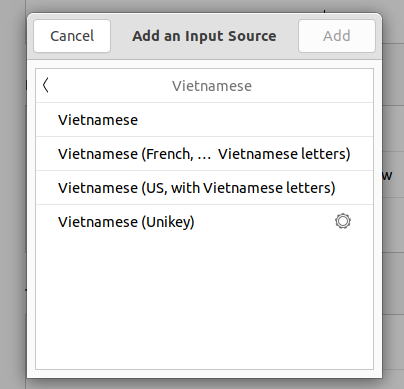
Task: Select Vietnamese (US, with Vietnamese letters)
Action: (204, 188)
